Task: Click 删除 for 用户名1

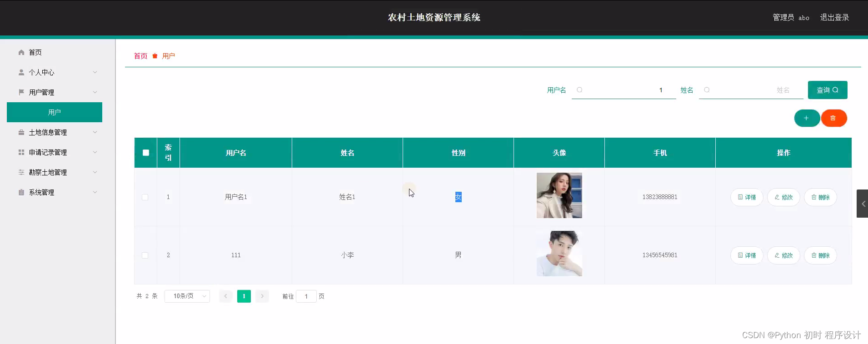Action: 820,197
